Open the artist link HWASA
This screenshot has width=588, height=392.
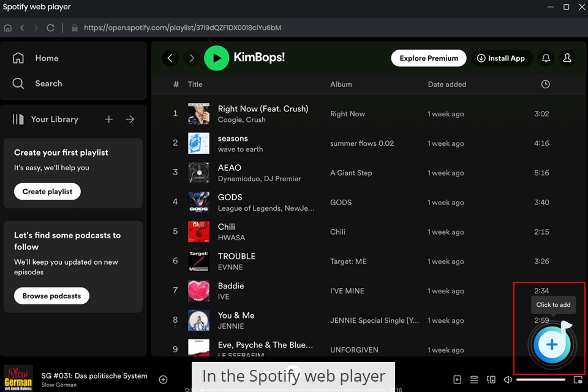232,238
